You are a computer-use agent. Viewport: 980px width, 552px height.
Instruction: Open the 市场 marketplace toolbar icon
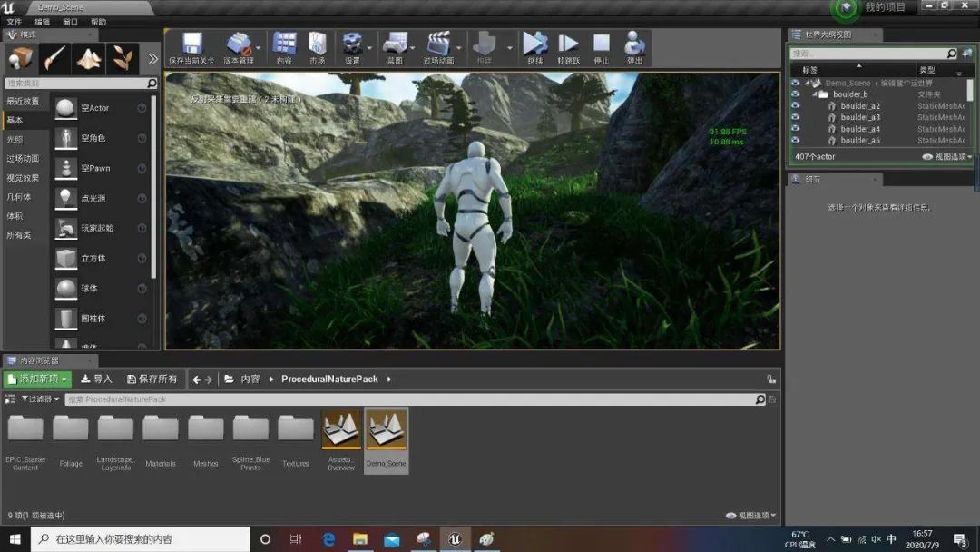point(318,44)
